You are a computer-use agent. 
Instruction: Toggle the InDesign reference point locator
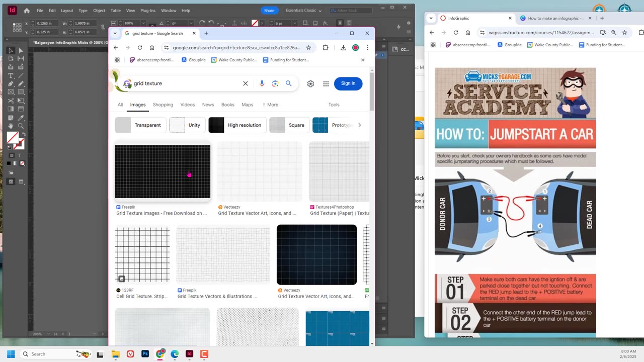18,27
